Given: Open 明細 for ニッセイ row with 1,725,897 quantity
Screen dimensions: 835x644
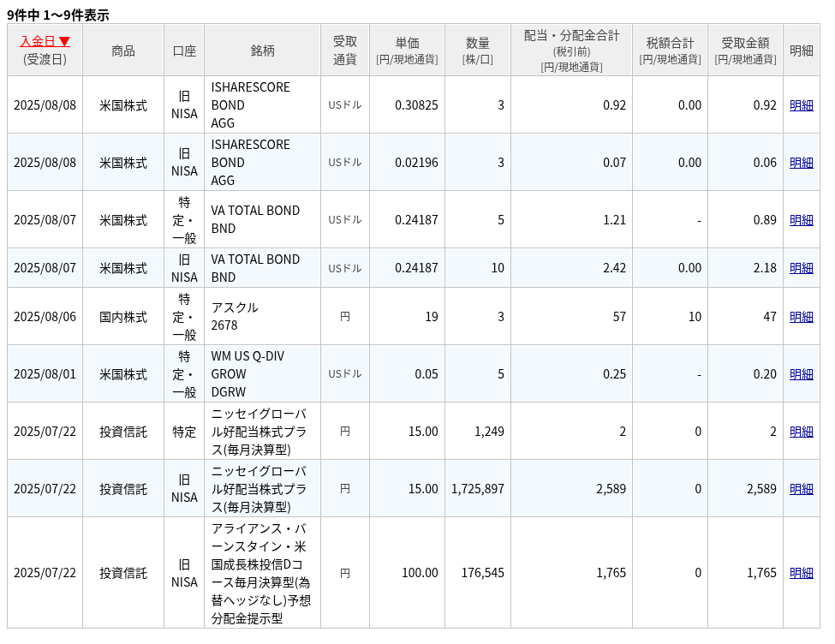Looking at the screenshot, I should click(x=801, y=489).
